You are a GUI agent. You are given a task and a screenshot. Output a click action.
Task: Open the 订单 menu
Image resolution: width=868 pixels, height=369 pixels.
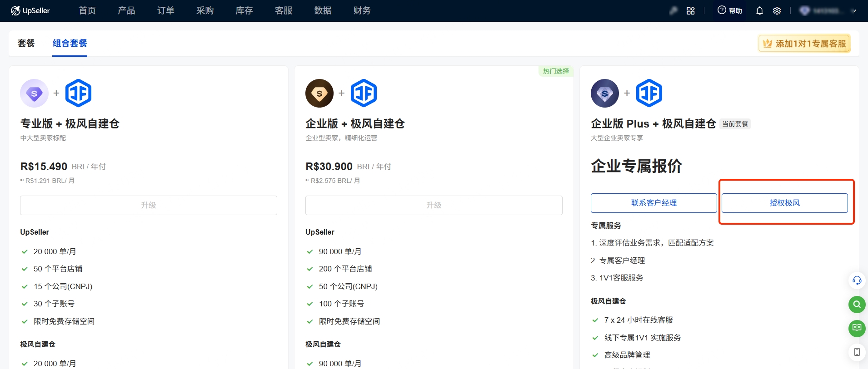point(166,10)
